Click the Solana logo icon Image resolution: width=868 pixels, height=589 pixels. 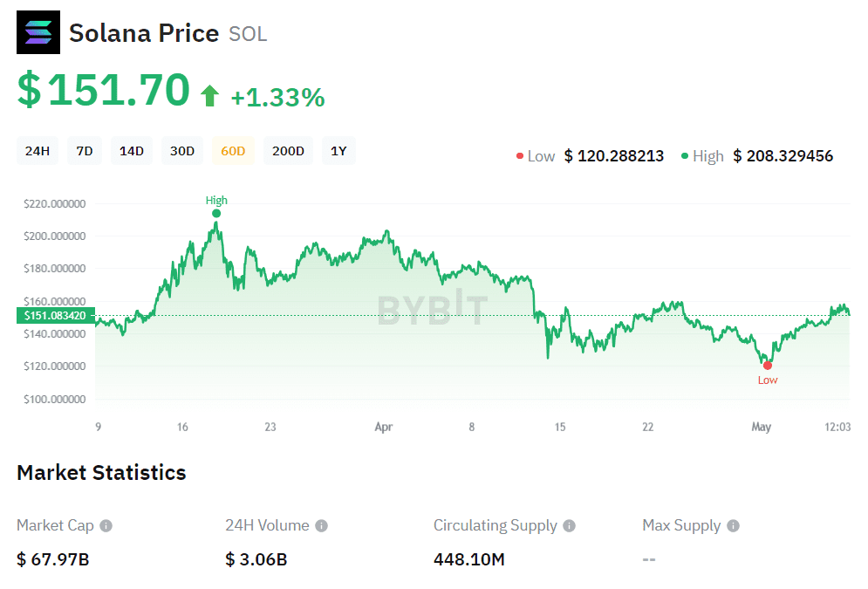38,33
